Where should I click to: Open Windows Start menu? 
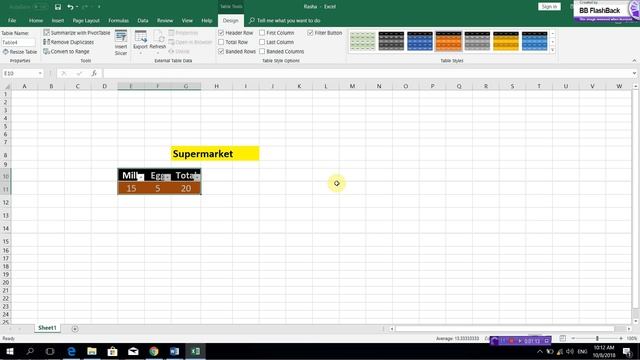tap(10, 351)
